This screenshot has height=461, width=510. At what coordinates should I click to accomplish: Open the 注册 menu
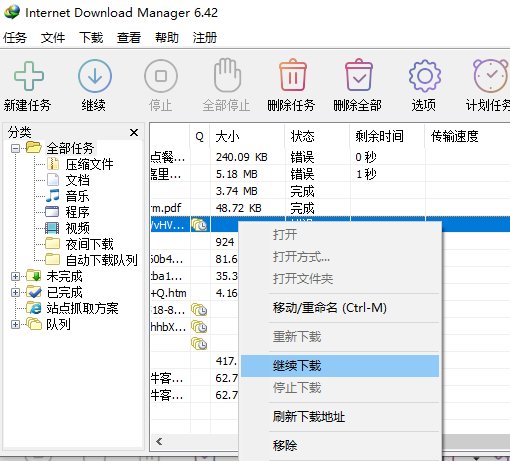(205, 37)
